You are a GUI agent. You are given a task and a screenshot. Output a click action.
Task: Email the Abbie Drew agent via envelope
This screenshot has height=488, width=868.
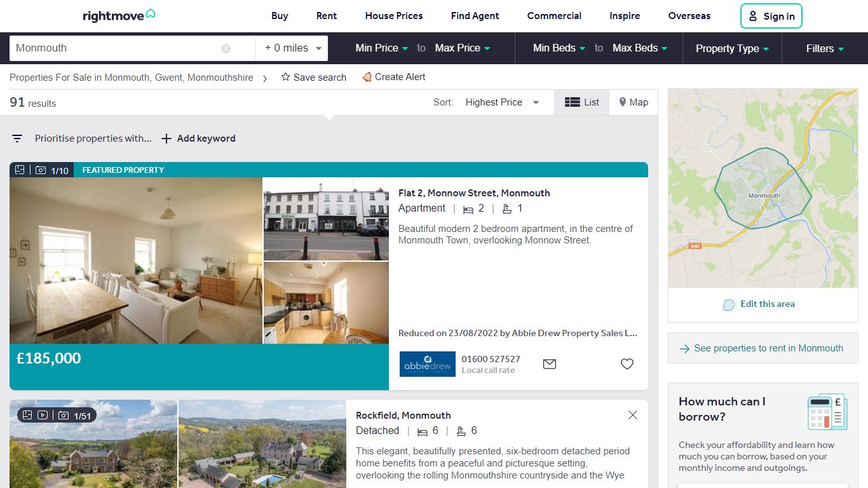[550, 364]
